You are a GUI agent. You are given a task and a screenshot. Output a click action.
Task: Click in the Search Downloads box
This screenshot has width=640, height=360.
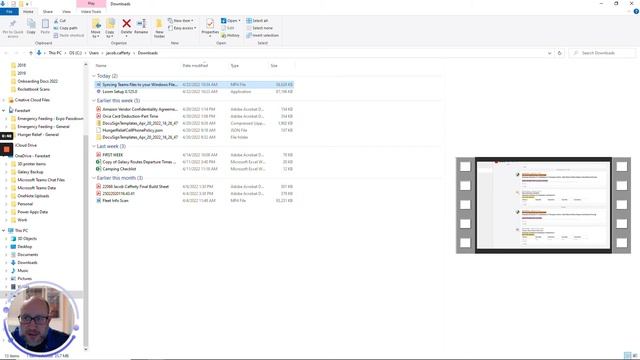click(602, 53)
